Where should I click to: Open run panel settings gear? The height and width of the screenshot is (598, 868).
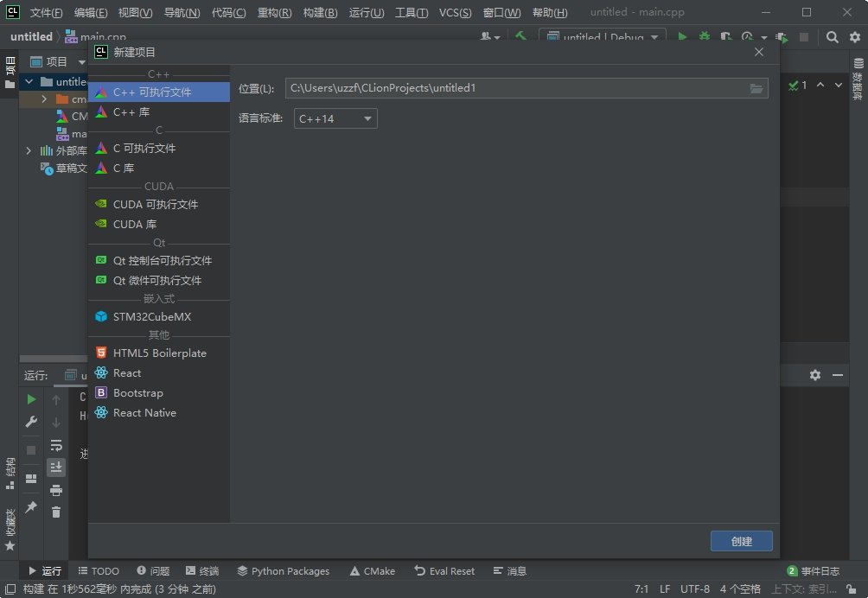pyautogui.click(x=815, y=375)
